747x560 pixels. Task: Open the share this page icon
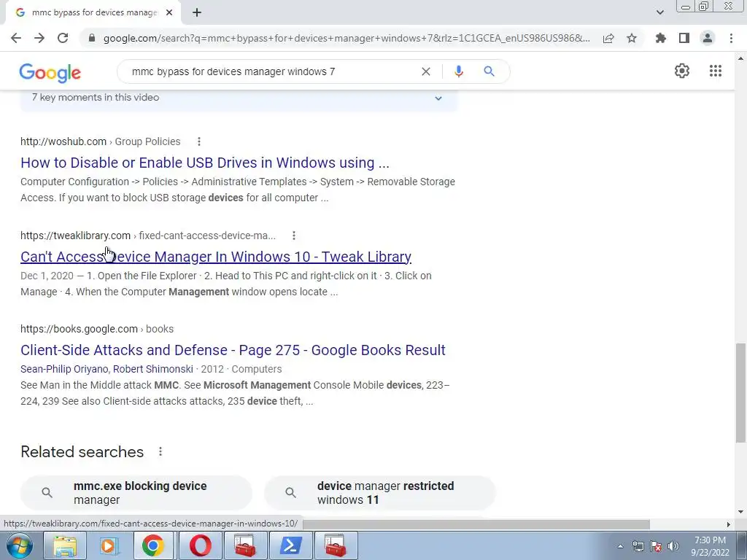point(608,38)
